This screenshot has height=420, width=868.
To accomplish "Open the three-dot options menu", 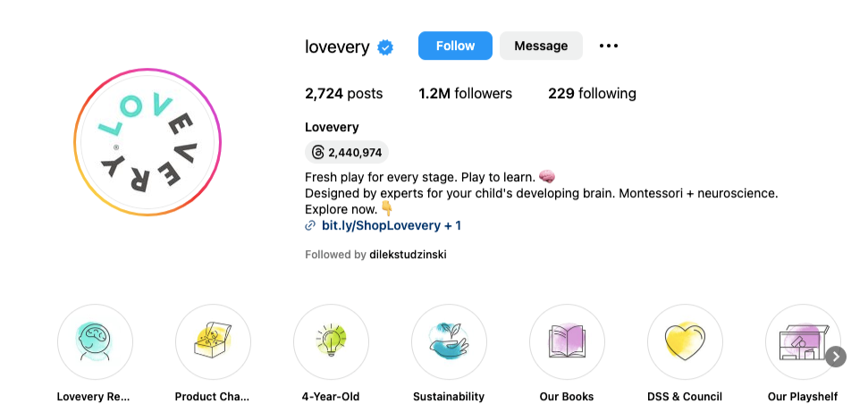I will click(x=609, y=46).
